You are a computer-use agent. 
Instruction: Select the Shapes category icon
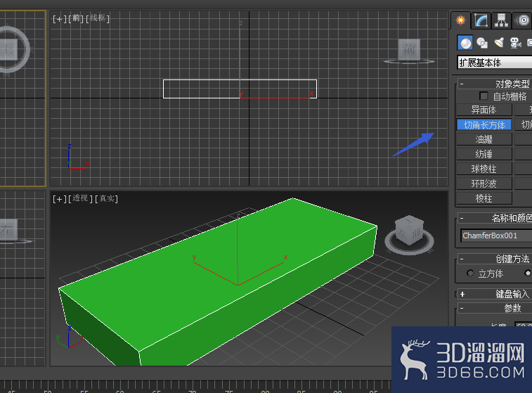(x=482, y=43)
